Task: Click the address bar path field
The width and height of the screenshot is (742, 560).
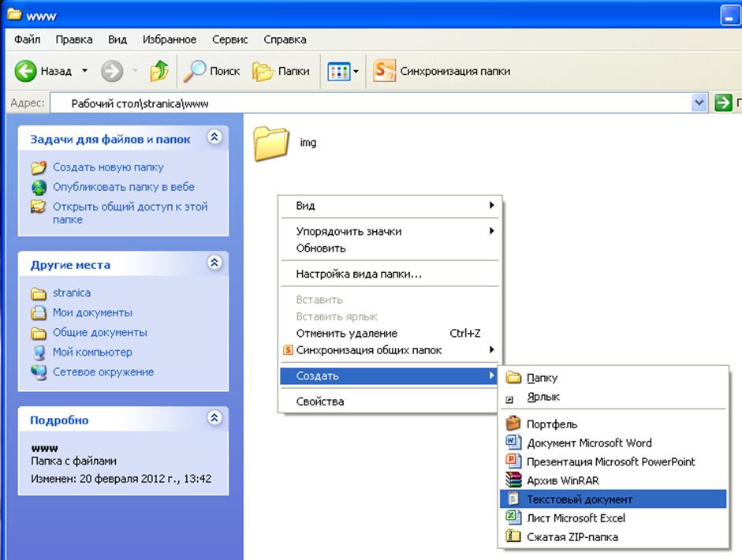Action: click(x=370, y=103)
